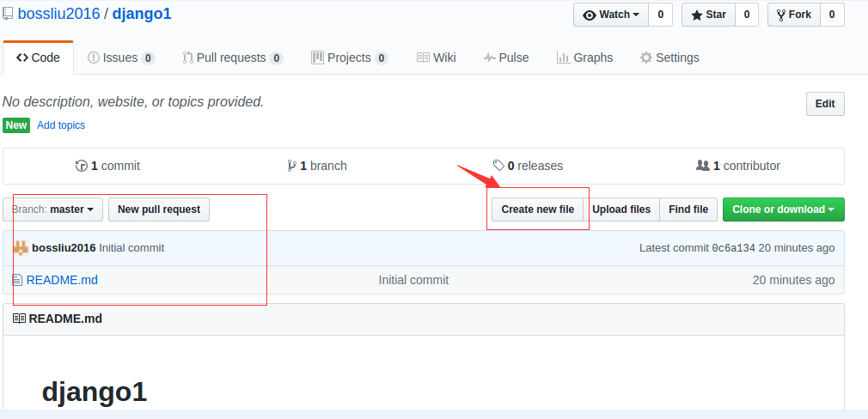
Task: Click the contributors people icon
Action: pos(702,166)
